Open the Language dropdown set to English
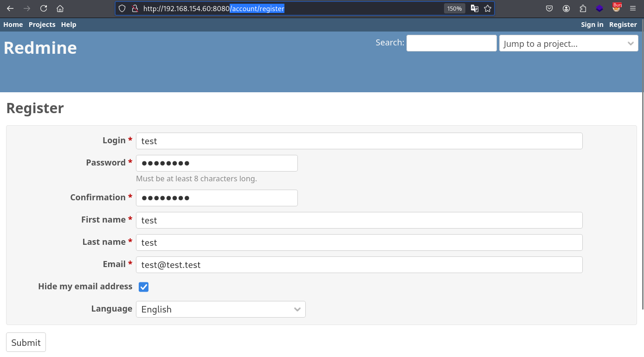The height and width of the screenshot is (357, 644). click(221, 309)
